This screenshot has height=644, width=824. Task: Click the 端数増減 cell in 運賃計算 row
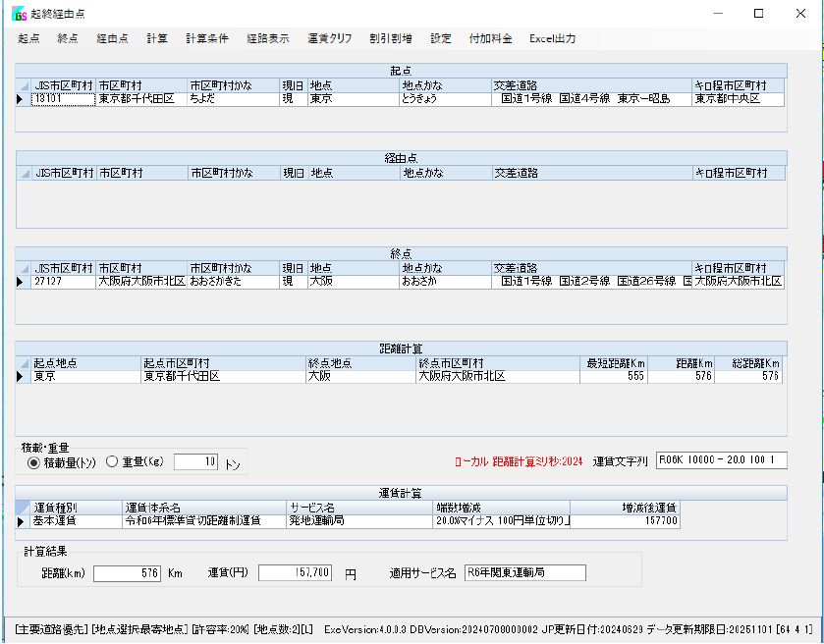[x=501, y=521]
